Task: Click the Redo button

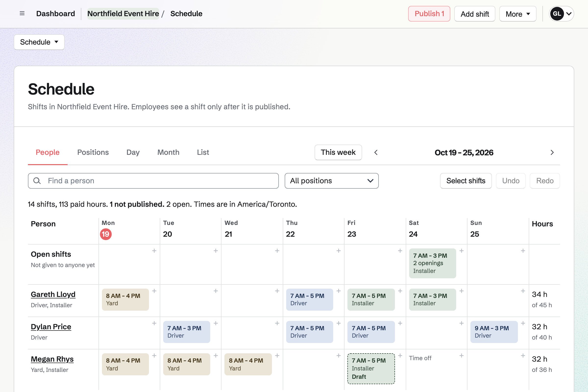Action: click(x=545, y=181)
